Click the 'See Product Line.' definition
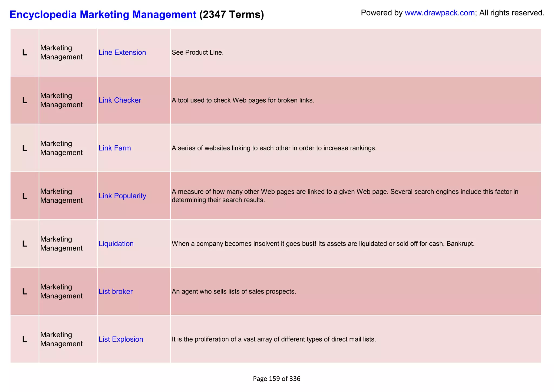The height and width of the screenshot is (392, 554). 198,52
